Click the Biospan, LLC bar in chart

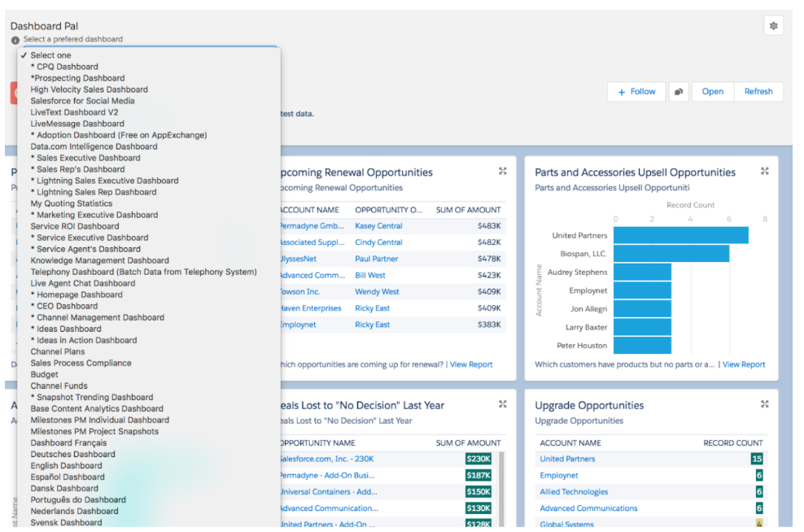[671, 254]
